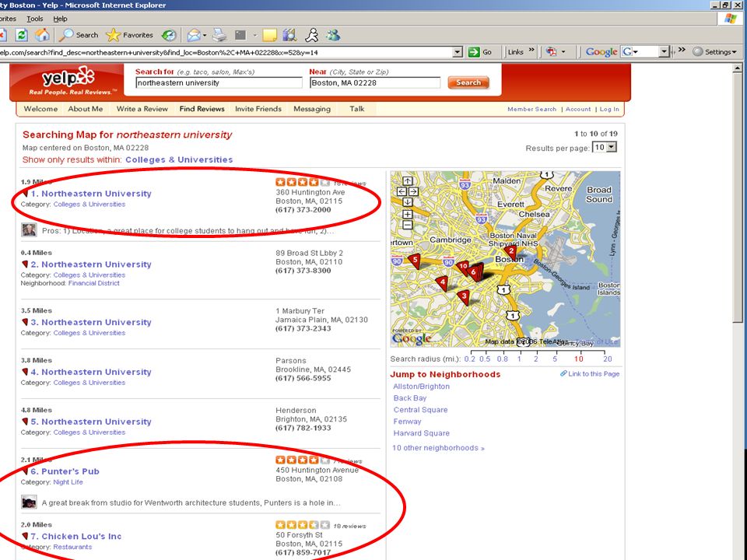This screenshot has width=747, height=560.
Task: Pan the map right with the arrow
Action: tap(413, 191)
